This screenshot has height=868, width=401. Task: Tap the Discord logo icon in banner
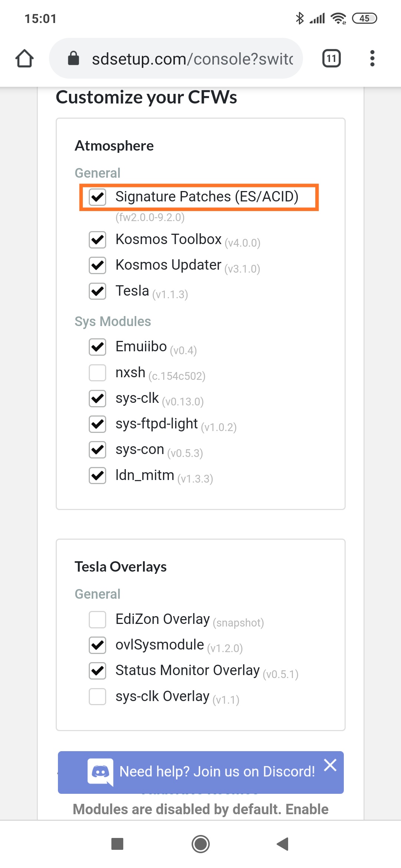[100, 772]
